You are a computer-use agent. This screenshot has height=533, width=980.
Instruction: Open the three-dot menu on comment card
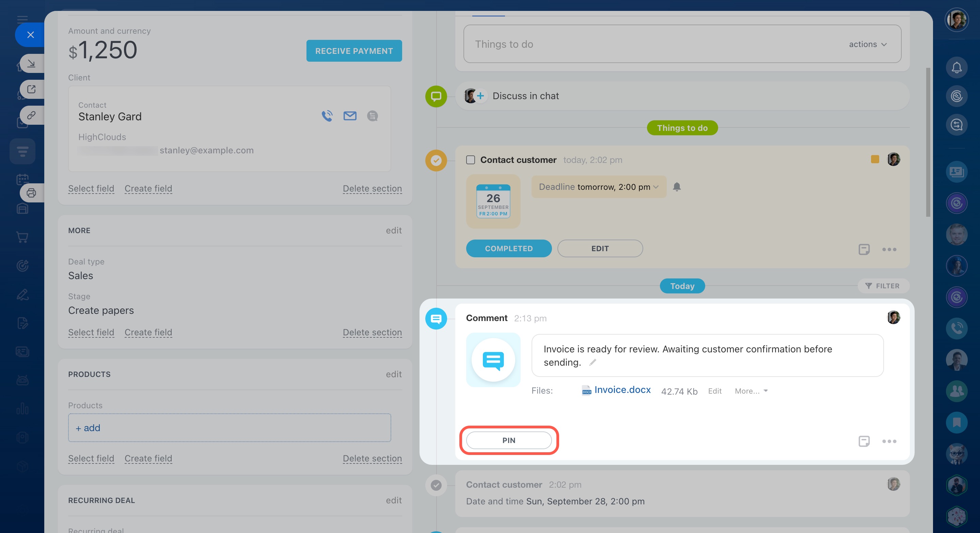pyautogui.click(x=889, y=441)
